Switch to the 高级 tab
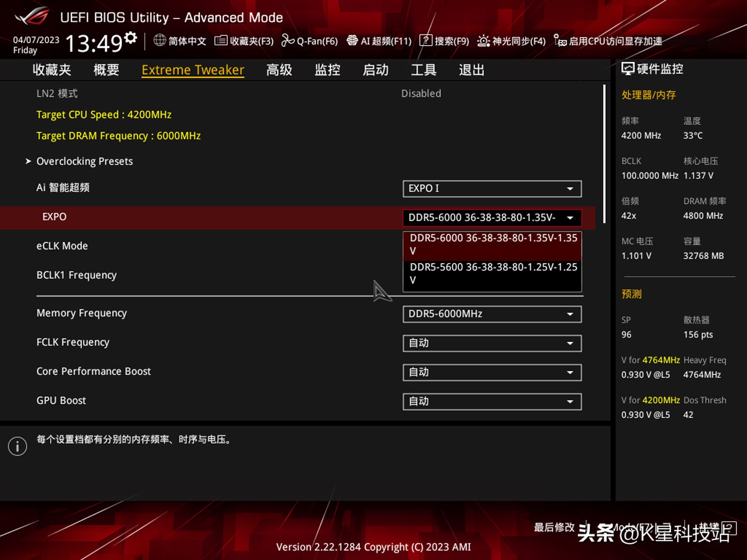This screenshot has width=747, height=560. (279, 70)
